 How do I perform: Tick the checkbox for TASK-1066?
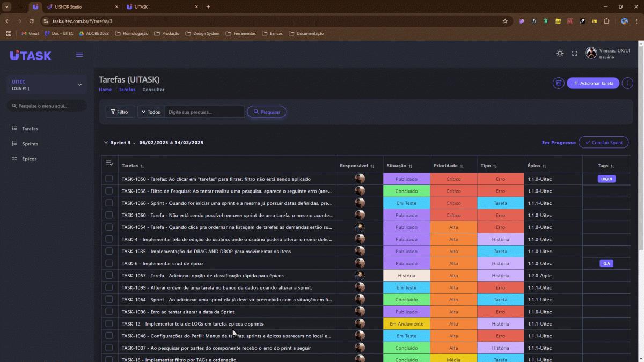(x=109, y=203)
